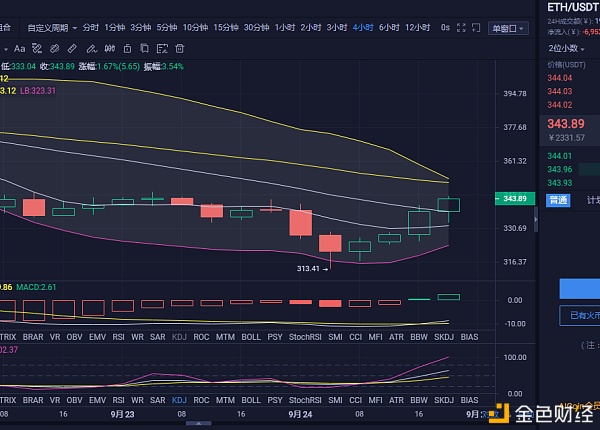Click the lock drawings icon
The width and height of the screenshot is (600, 430).
(x=127, y=49)
